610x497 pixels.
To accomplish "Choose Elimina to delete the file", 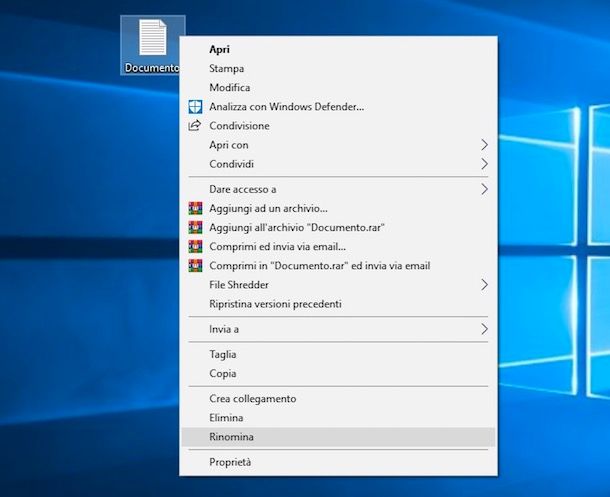I will (x=338, y=418).
